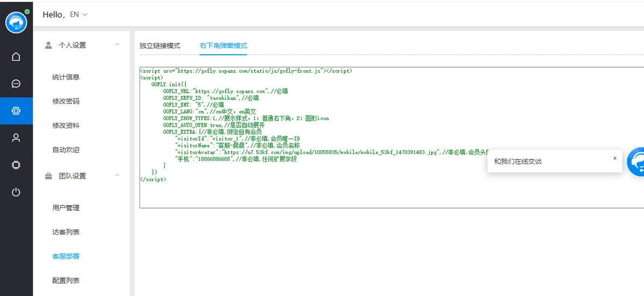
Task: Open 访客列表 menu item
Action: click(66, 232)
